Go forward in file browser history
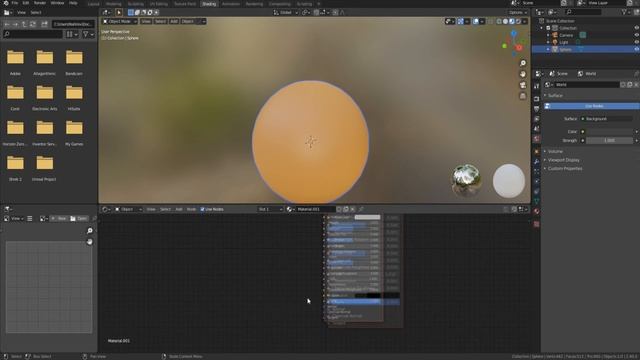The image size is (640, 360). coord(15,24)
